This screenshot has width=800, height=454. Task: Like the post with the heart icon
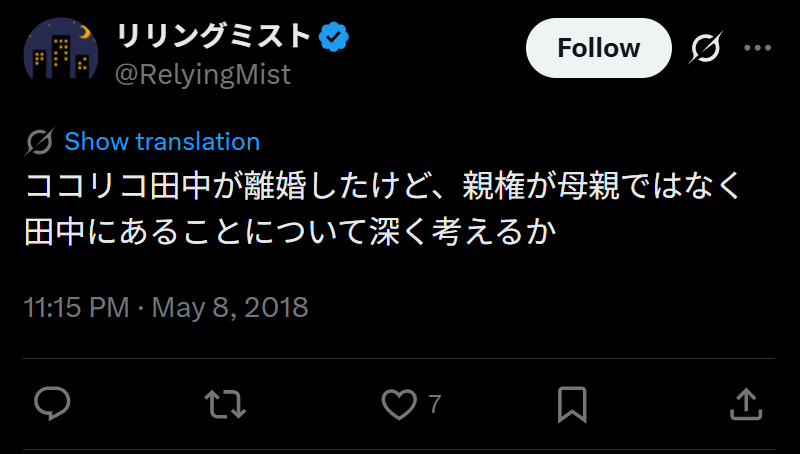click(x=398, y=404)
